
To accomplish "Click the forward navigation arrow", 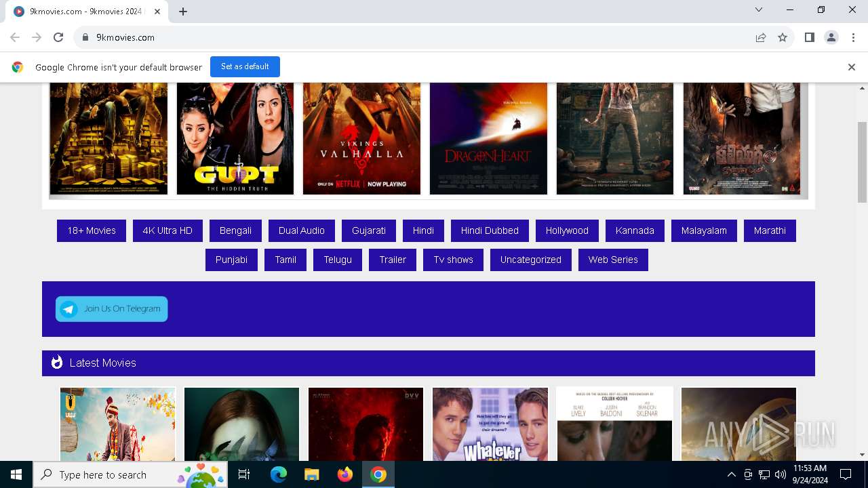I will (37, 37).
